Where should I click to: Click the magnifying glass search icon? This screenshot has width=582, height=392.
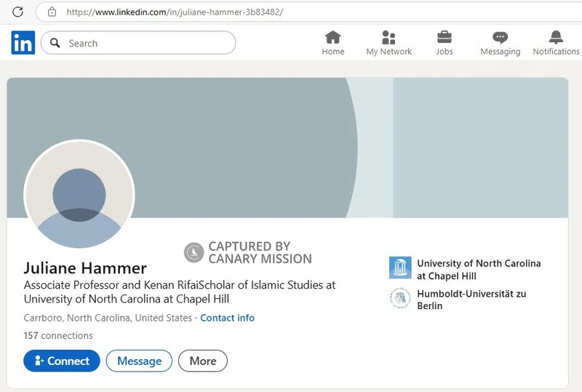(55, 43)
